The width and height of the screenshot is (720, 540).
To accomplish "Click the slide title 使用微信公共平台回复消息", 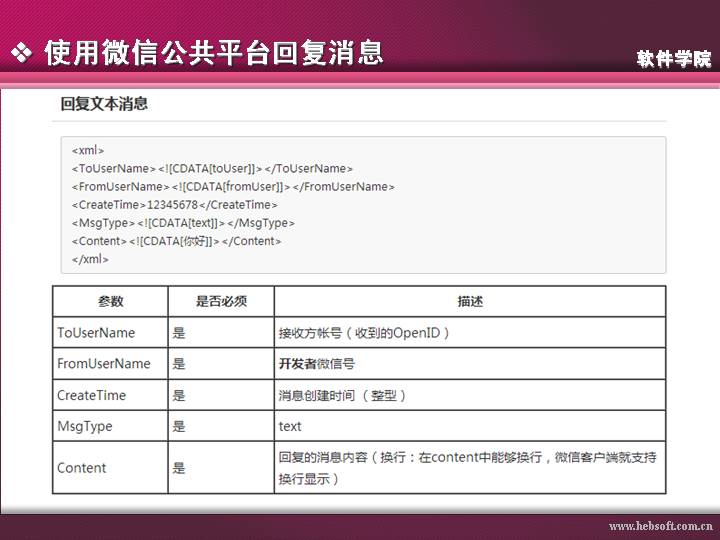I will tap(213, 53).
